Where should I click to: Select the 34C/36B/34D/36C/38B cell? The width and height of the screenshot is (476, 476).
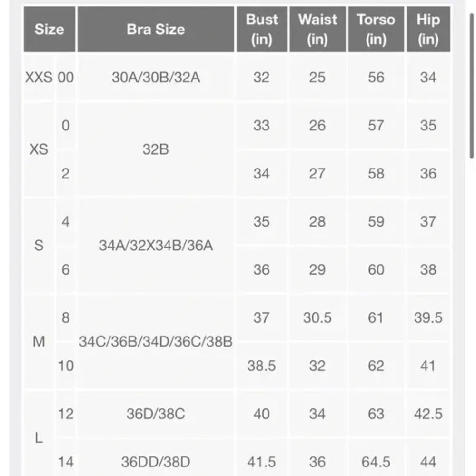click(x=156, y=341)
